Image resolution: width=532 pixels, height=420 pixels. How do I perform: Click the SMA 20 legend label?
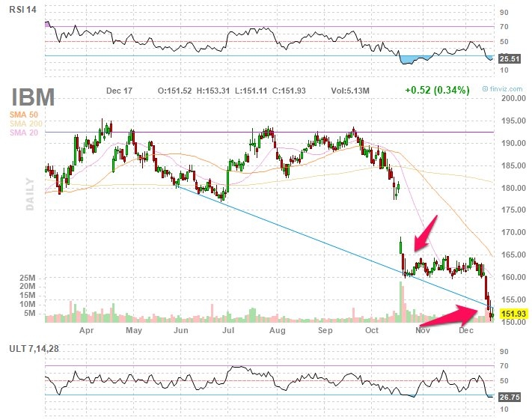(24, 133)
